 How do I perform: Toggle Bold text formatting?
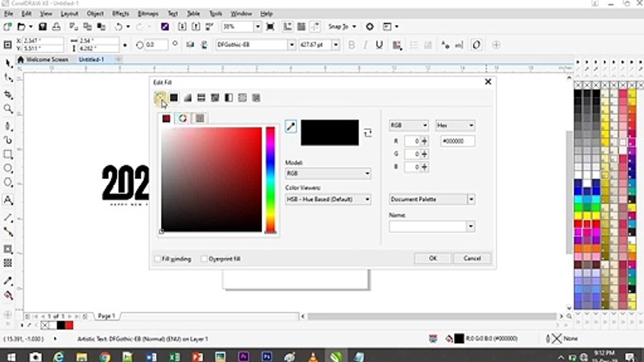352,45
